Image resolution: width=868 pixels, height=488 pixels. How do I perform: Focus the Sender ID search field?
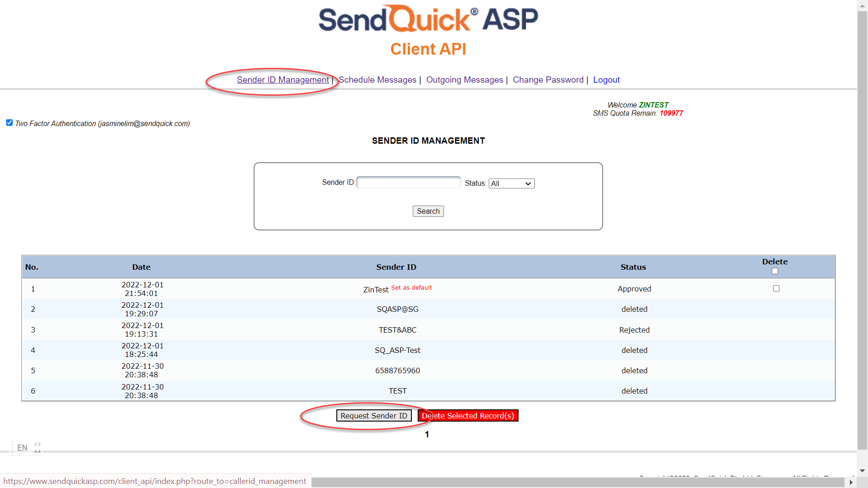point(409,183)
